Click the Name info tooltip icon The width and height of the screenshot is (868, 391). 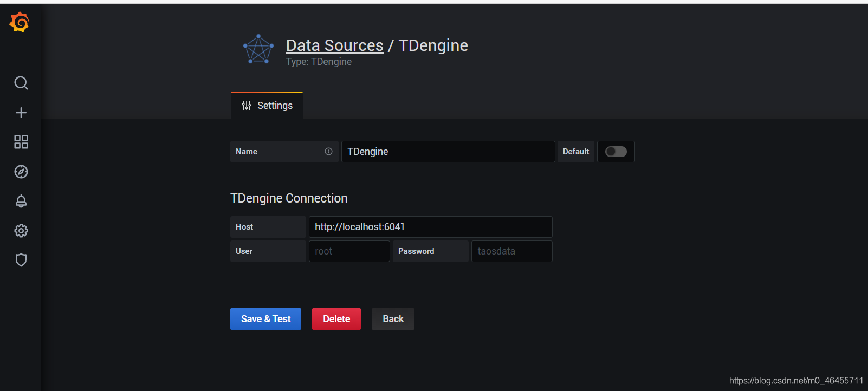click(x=328, y=152)
